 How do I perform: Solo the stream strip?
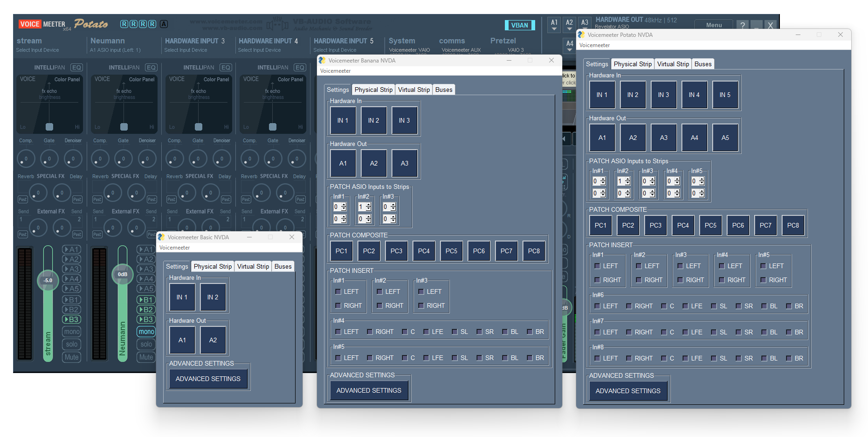click(x=71, y=344)
